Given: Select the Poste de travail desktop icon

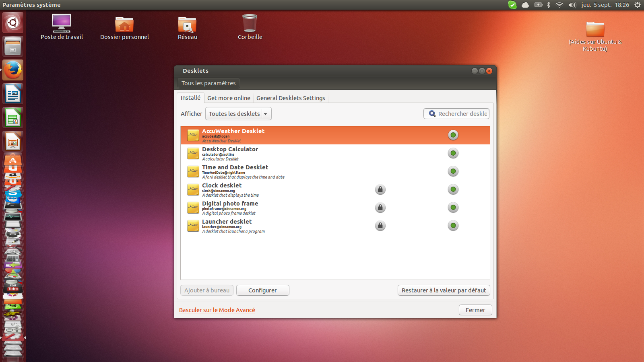Looking at the screenshot, I should [x=62, y=27].
